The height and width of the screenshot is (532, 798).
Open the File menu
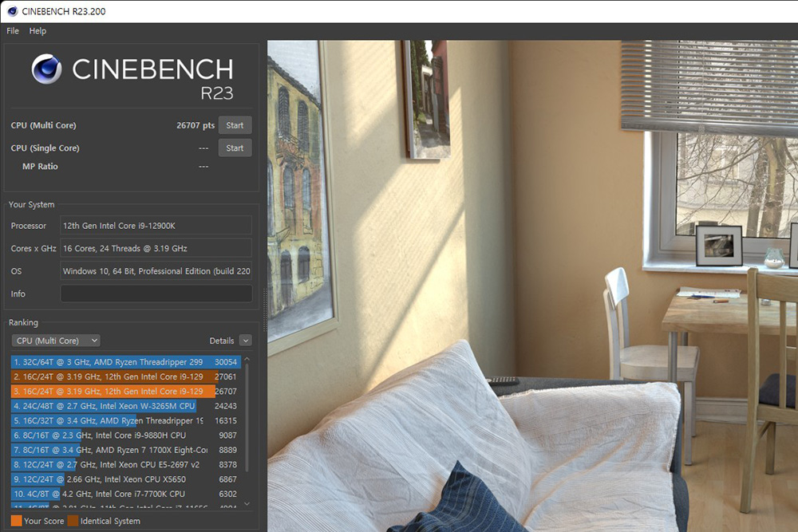tap(13, 31)
